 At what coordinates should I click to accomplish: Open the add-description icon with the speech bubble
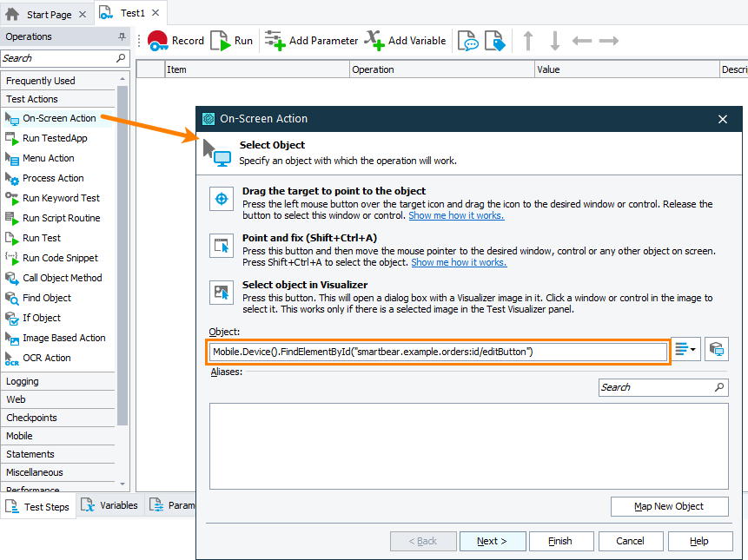point(468,40)
